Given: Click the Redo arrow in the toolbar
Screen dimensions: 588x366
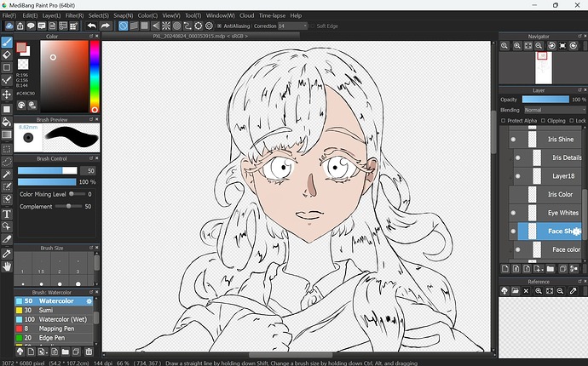Looking at the screenshot, I should click(106, 26).
